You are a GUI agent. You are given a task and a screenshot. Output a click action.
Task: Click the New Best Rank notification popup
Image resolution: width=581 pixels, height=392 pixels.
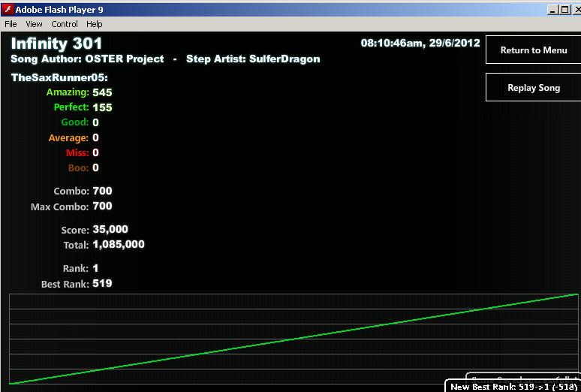pyautogui.click(x=513, y=386)
